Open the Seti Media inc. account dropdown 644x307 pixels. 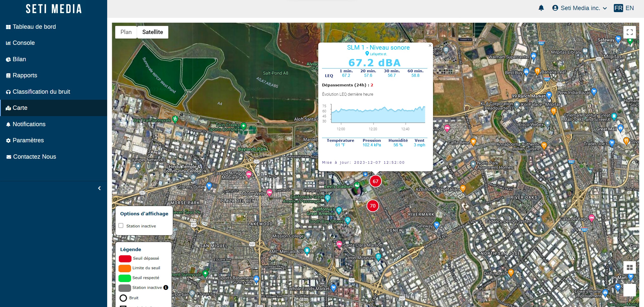click(580, 8)
